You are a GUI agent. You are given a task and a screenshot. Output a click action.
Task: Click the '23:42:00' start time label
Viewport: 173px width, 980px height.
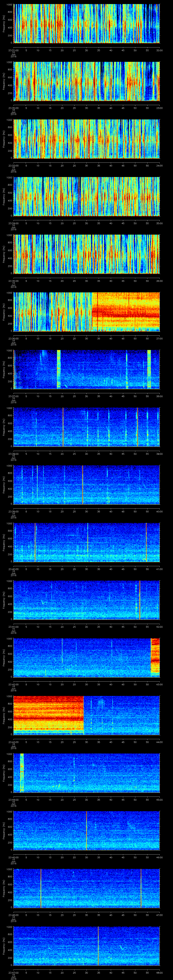point(14,685)
